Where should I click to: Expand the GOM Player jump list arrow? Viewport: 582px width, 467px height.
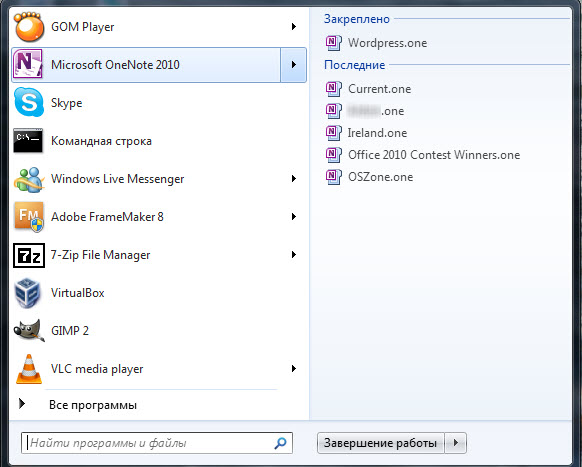click(294, 27)
